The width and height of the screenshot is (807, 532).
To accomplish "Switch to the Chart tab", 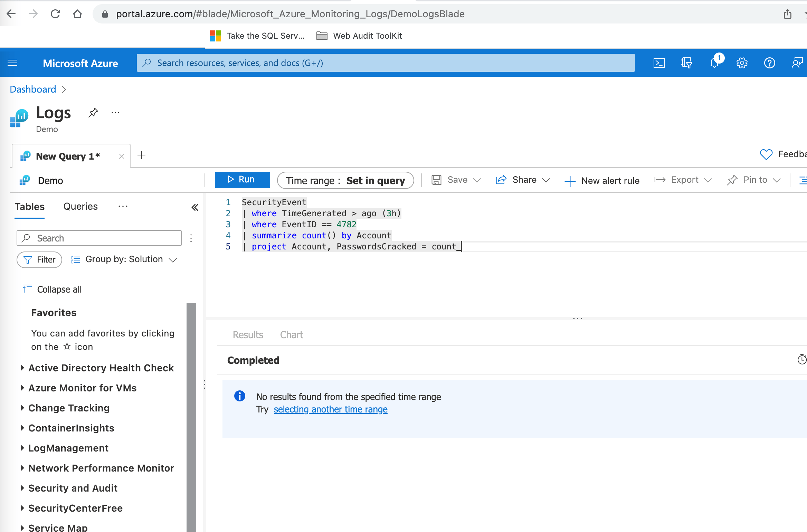I will (291, 335).
